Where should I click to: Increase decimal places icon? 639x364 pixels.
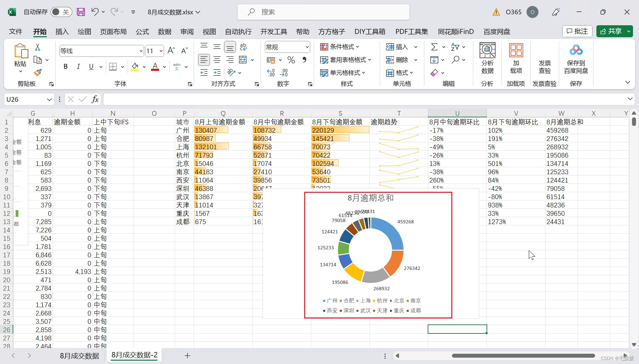[271, 72]
